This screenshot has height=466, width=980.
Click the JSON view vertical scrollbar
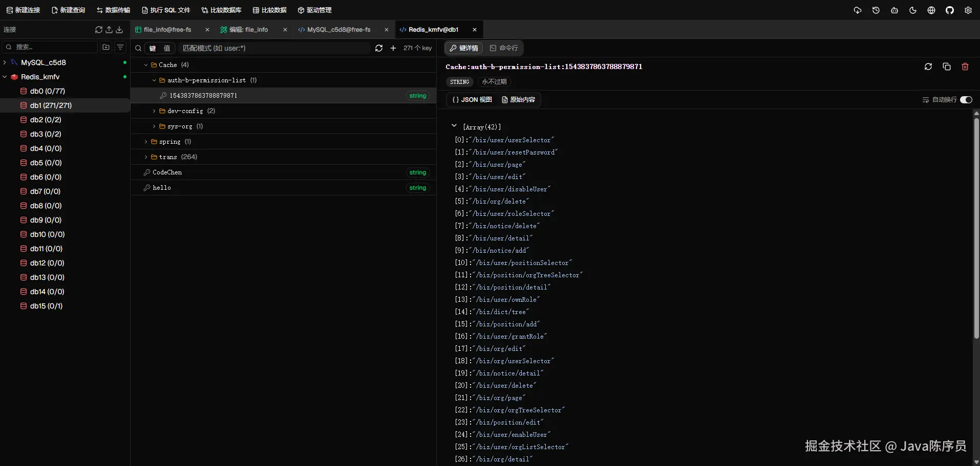(x=976, y=229)
